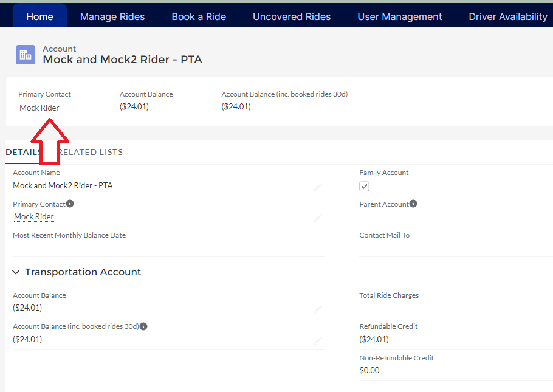Open the Home tab
553x392 pixels.
39,16
